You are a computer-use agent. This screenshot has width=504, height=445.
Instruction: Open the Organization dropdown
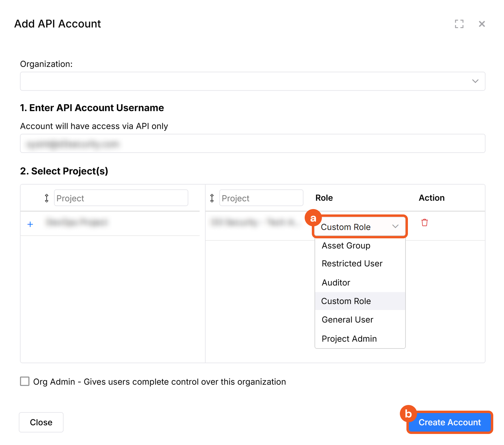pyautogui.click(x=252, y=81)
